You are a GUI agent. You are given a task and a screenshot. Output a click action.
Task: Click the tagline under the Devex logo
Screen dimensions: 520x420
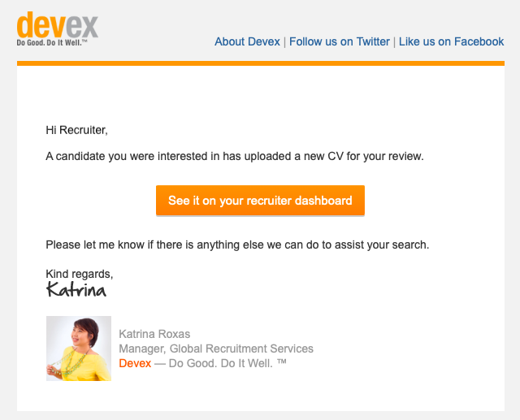click(52, 43)
